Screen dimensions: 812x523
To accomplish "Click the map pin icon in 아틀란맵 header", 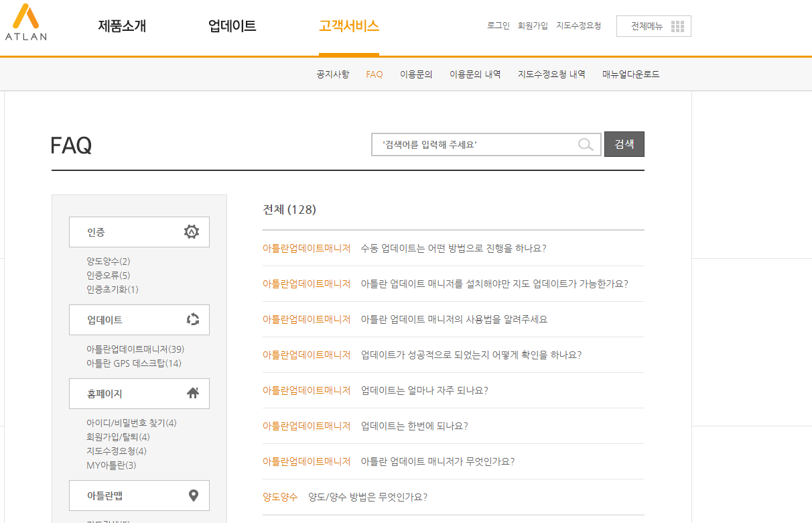I will tap(194, 496).
